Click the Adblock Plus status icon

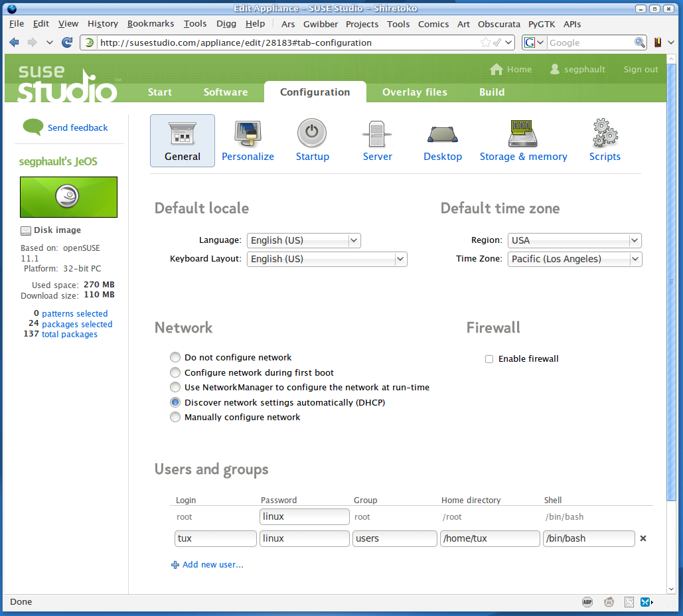click(587, 602)
